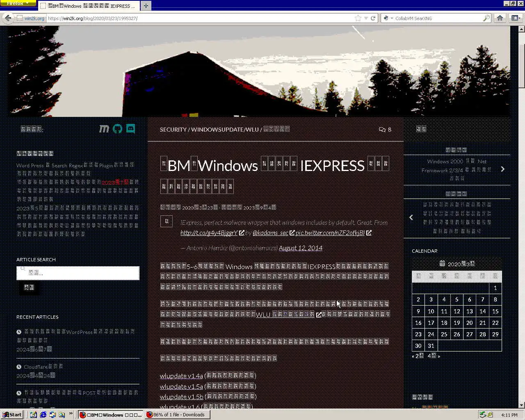This screenshot has width=525, height=420.
Task: Open the Windows 2000 .Net Framework post link
Action: click(457, 170)
